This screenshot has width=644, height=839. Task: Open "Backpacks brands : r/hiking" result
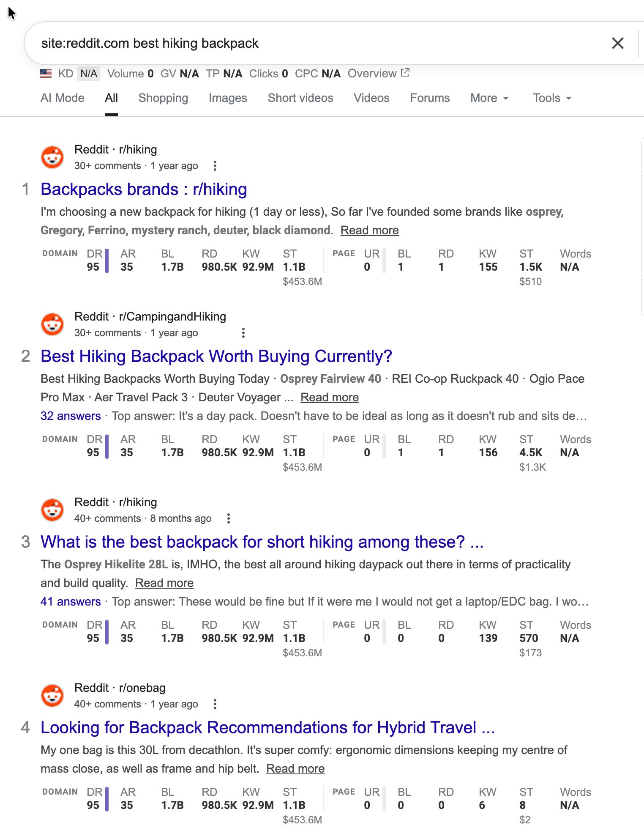tap(144, 189)
